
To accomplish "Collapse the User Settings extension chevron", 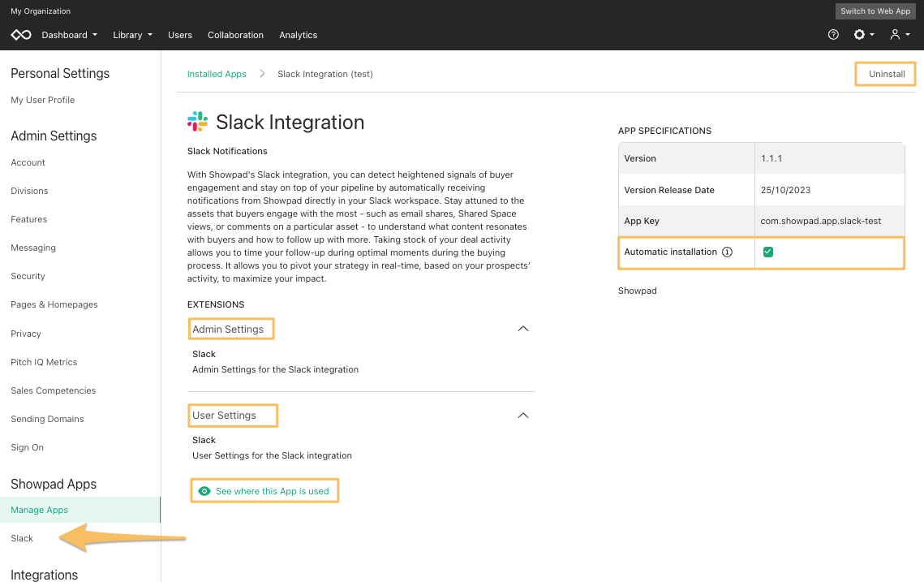I will [x=522, y=416].
